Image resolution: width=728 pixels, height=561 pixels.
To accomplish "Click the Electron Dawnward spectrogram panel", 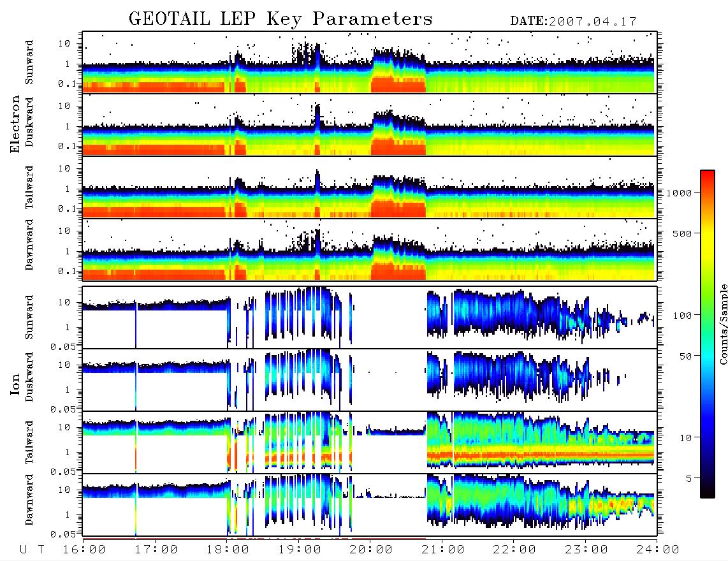I will pos(370,249).
